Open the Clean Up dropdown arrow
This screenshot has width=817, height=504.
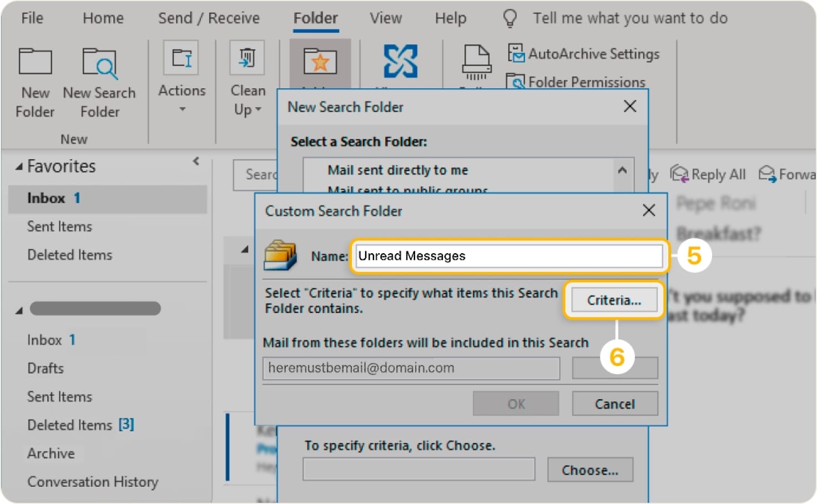coord(259,110)
